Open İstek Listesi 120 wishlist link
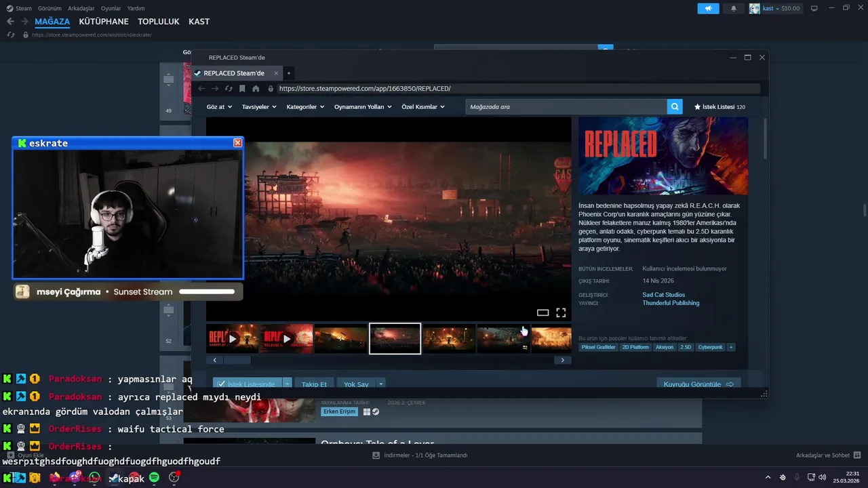868x488 pixels. pyautogui.click(x=719, y=107)
